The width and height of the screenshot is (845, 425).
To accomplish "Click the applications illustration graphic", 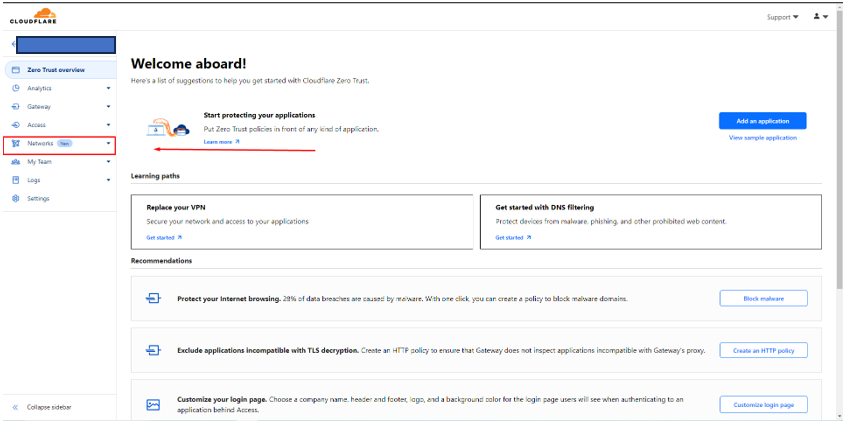I will pyautogui.click(x=168, y=129).
